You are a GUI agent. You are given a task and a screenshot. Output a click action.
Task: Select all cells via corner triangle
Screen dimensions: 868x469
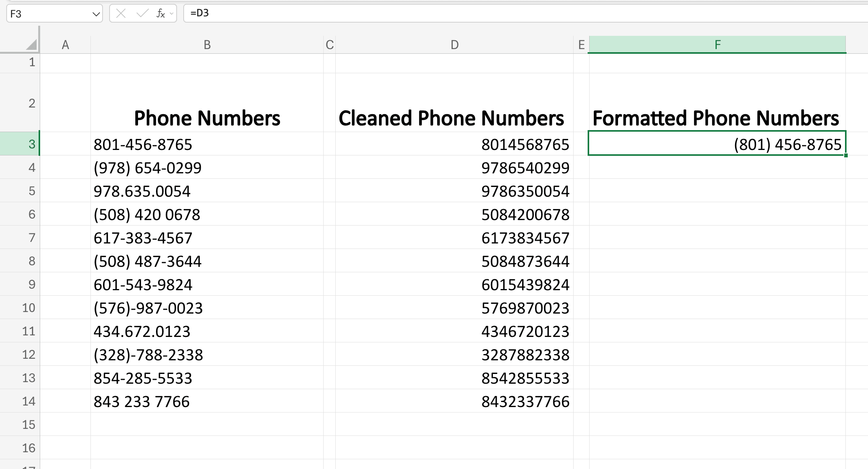click(31, 44)
